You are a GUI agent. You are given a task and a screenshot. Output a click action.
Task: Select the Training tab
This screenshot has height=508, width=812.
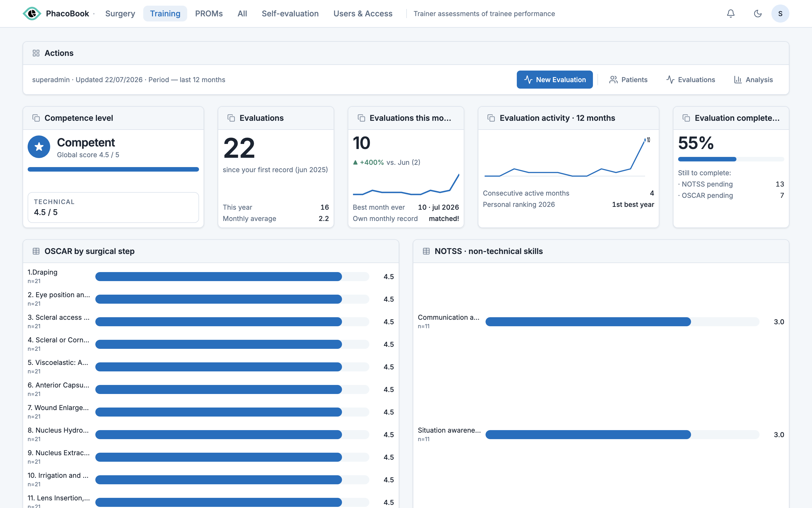[165, 14]
